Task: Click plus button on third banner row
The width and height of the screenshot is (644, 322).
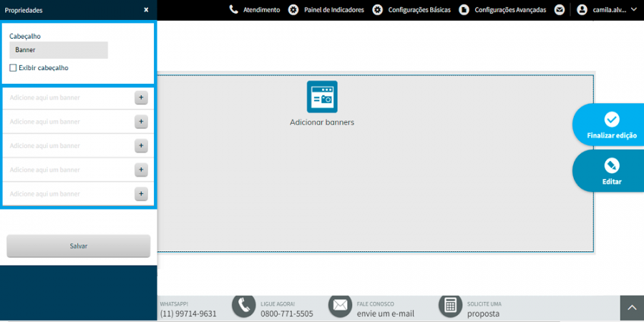Action: (x=141, y=146)
